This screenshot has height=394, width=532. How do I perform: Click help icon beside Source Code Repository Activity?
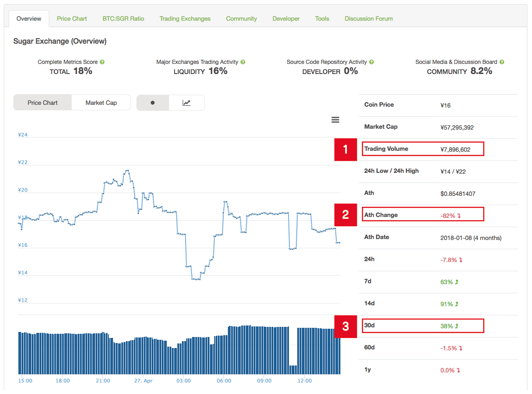pyautogui.click(x=371, y=62)
